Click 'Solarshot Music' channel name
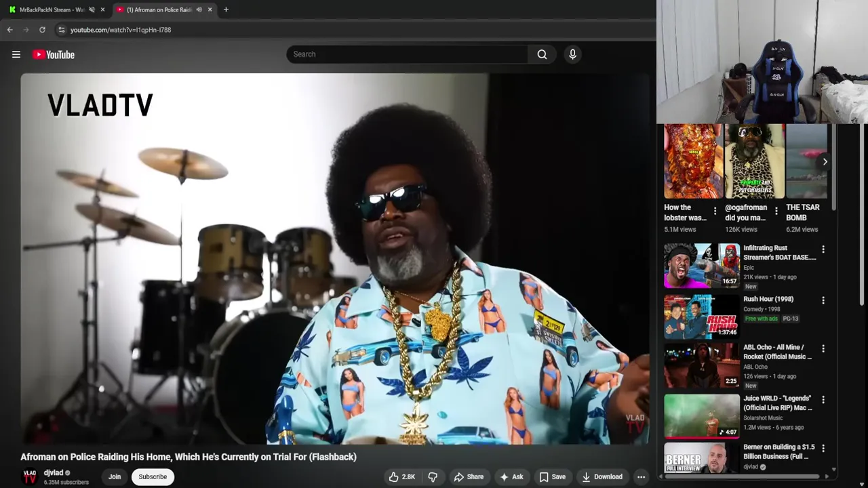The height and width of the screenshot is (488, 868). click(x=764, y=418)
